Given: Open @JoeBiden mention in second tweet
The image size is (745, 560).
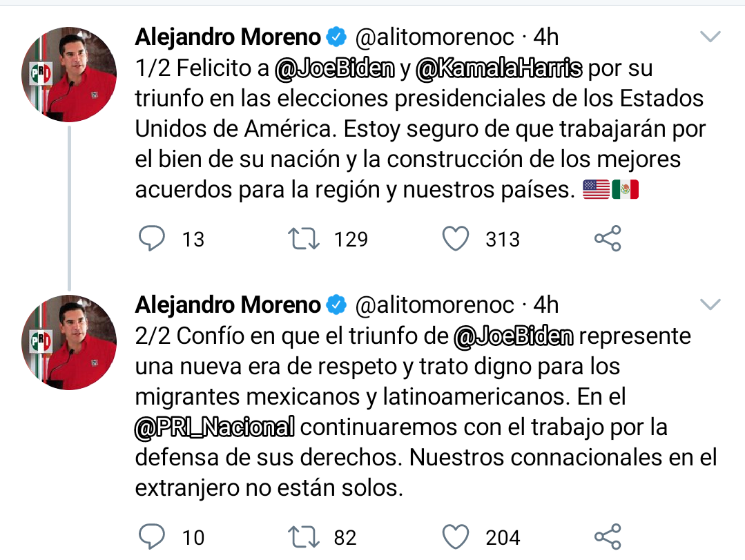Looking at the screenshot, I should click(x=514, y=337).
